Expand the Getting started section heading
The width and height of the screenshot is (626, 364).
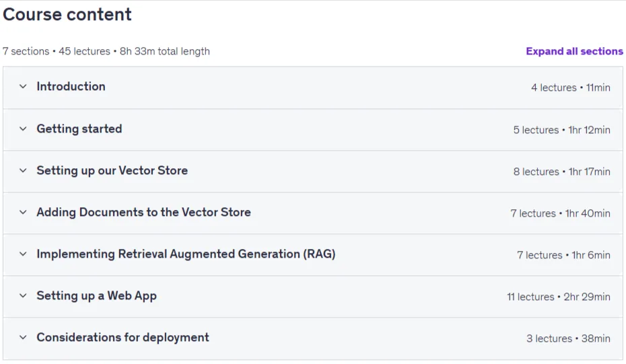(79, 129)
